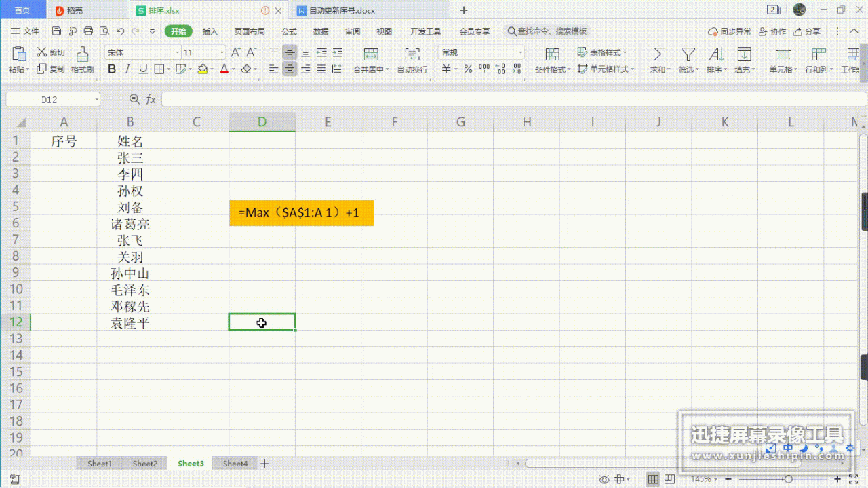Increase decimal places
This screenshot has height=488, width=868.
pyautogui.click(x=500, y=69)
